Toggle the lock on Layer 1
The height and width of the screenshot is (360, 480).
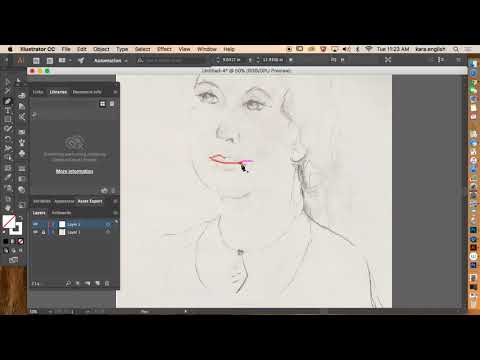pos(43,232)
